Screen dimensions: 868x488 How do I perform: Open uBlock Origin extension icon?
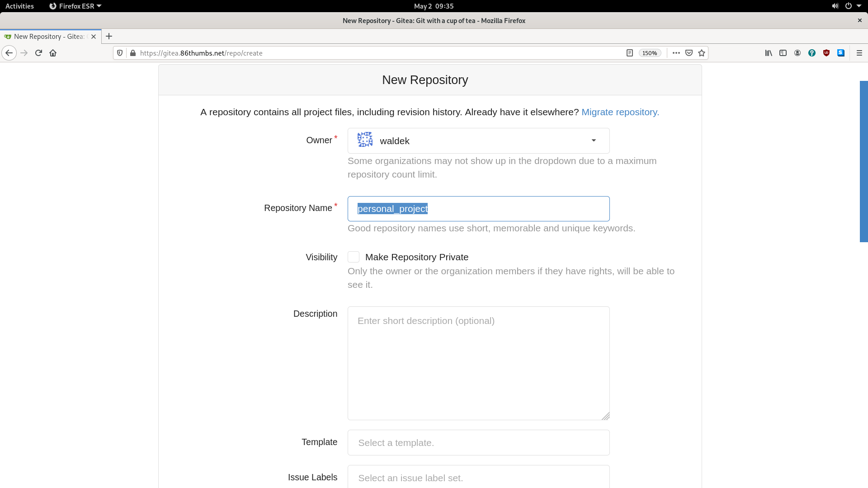(826, 53)
